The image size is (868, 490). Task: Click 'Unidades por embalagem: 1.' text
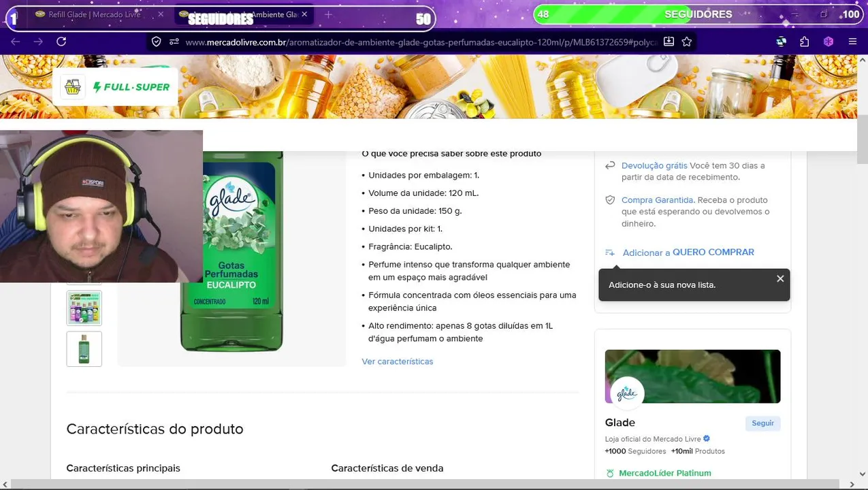point(424,176)
